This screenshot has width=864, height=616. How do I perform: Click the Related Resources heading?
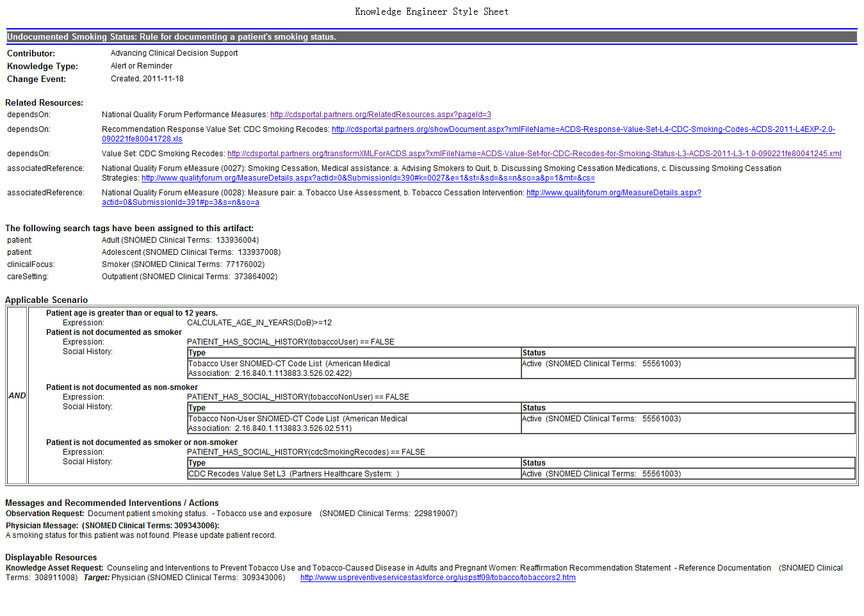point(44,102)
